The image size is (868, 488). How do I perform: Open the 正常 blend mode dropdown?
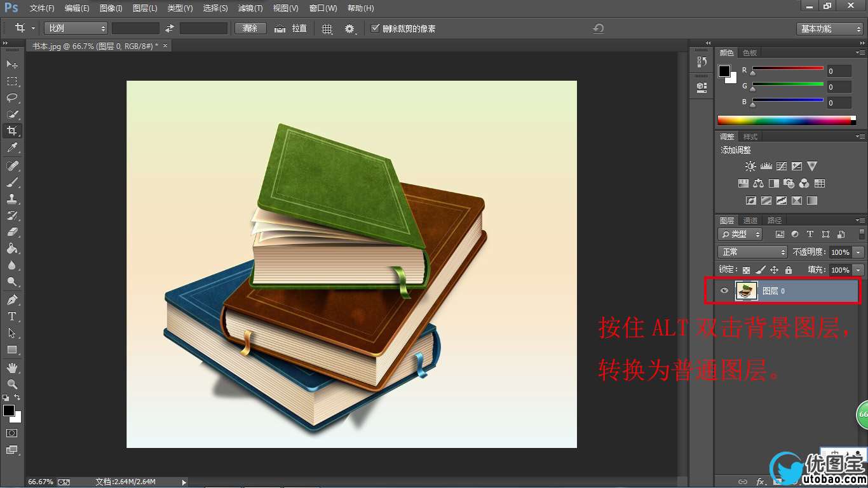pos(752,252)
